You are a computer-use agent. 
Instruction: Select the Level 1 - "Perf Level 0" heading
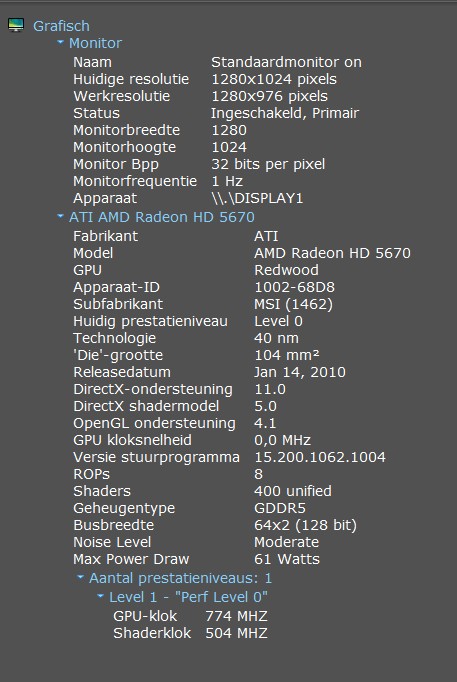(x=188, y=597)
